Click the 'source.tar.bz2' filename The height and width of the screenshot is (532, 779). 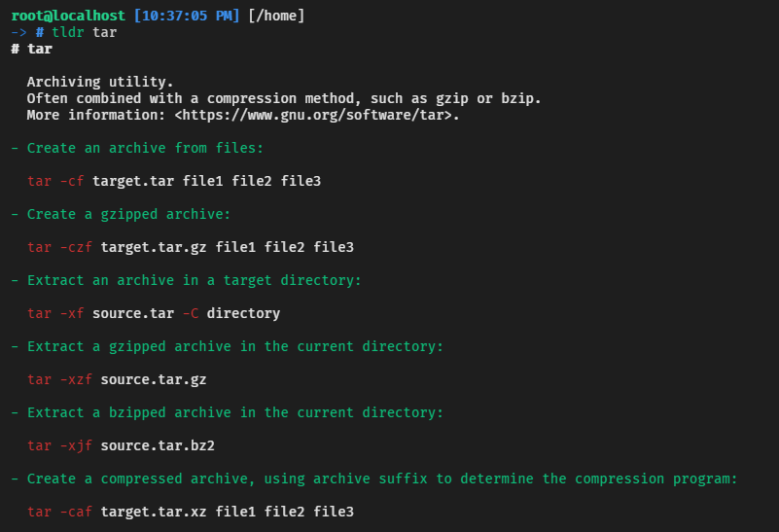(158, 445)
